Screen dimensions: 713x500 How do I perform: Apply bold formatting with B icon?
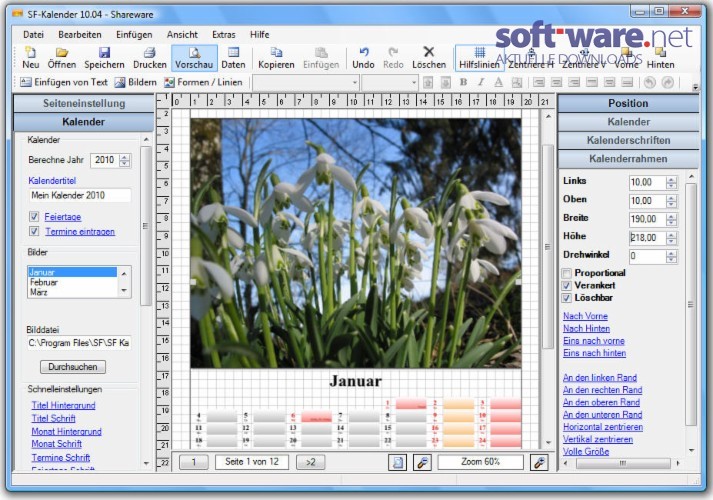463,82
